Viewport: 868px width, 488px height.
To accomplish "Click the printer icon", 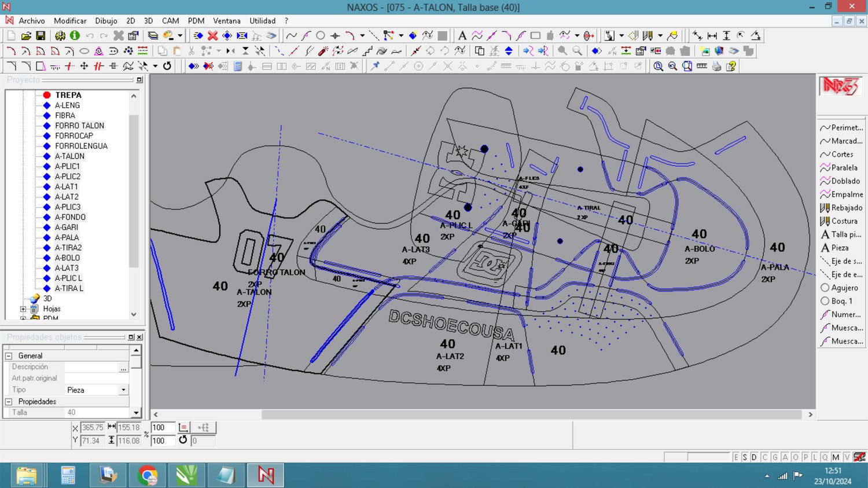I will (716, 66).
